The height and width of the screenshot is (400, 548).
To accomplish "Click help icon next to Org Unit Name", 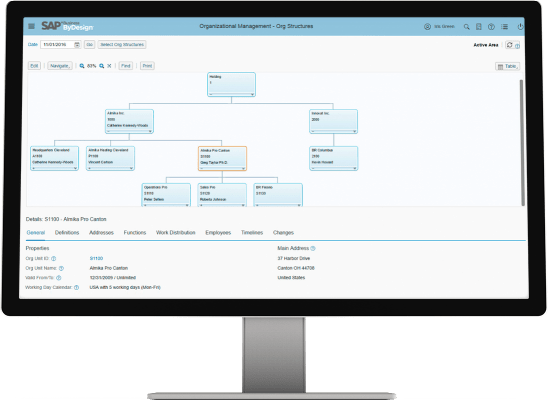I will click(61, 268).
